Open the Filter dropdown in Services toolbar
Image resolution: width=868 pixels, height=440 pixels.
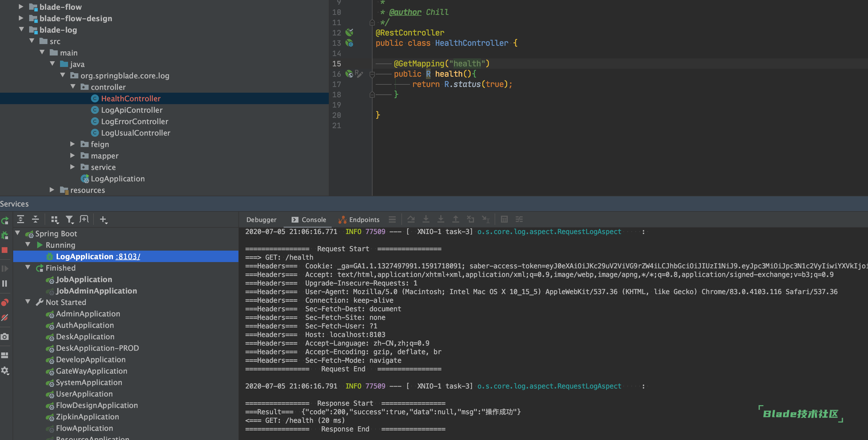pyautogui.click(x=69, y=219)
